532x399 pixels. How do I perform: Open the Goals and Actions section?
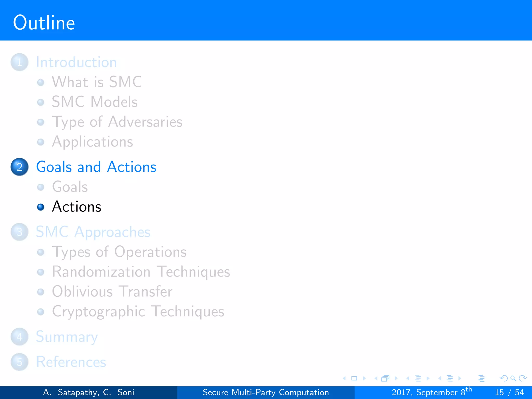(96, 167)
